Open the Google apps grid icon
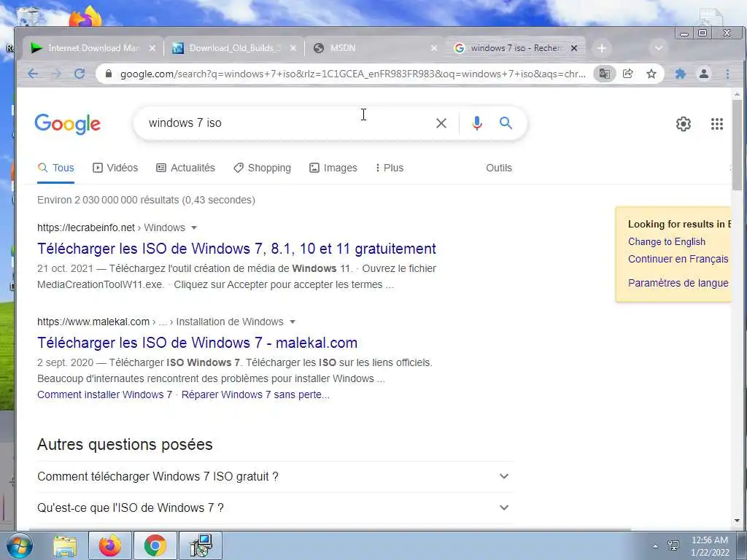747x560 pixels. click(x=717, y=124)
